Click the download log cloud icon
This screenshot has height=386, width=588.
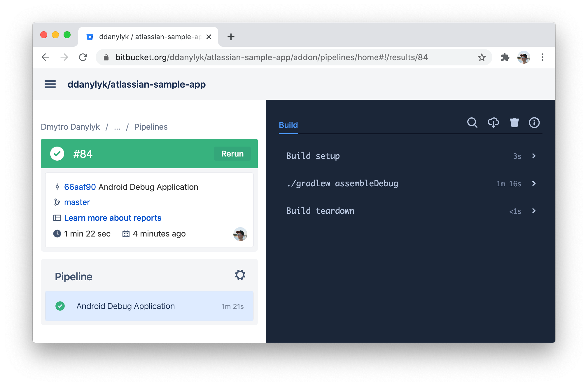pyautogui.click(x=493, y=123)
